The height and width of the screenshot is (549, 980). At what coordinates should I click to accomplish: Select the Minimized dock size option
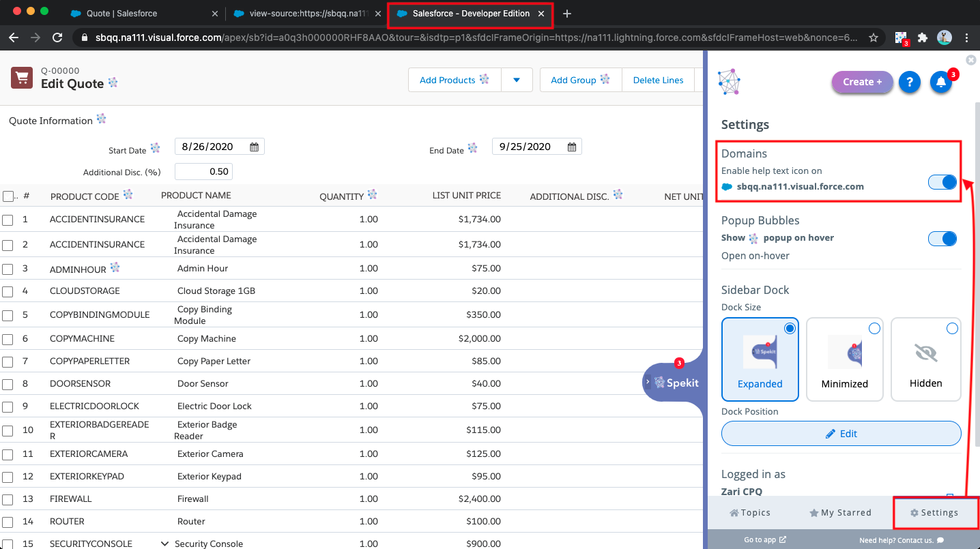coord(845,359)
